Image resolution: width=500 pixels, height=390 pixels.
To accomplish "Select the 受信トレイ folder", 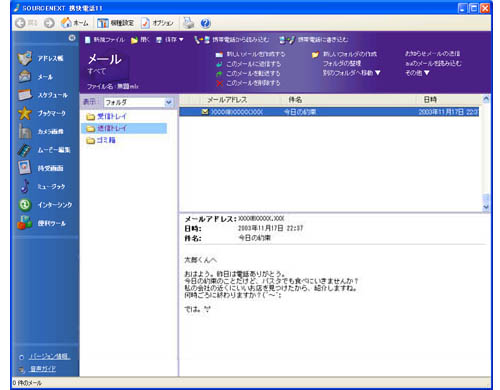I will (x=107, y=116).
